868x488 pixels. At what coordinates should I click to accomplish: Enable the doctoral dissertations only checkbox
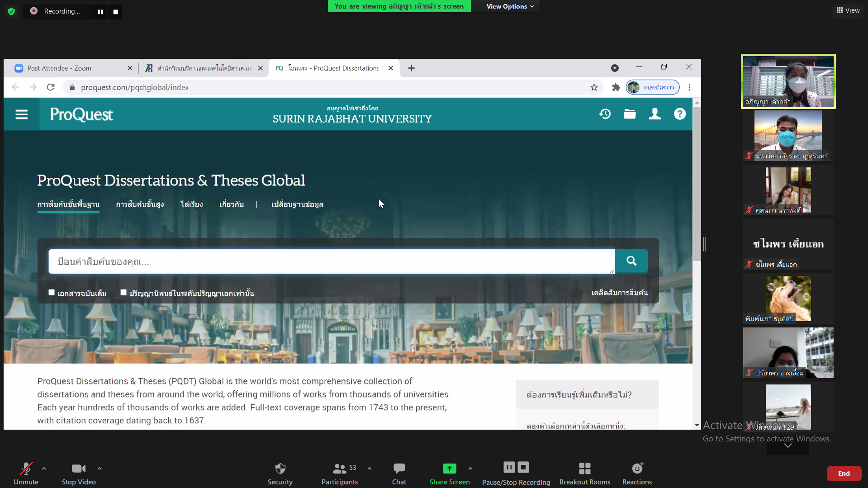coord(123,293)
